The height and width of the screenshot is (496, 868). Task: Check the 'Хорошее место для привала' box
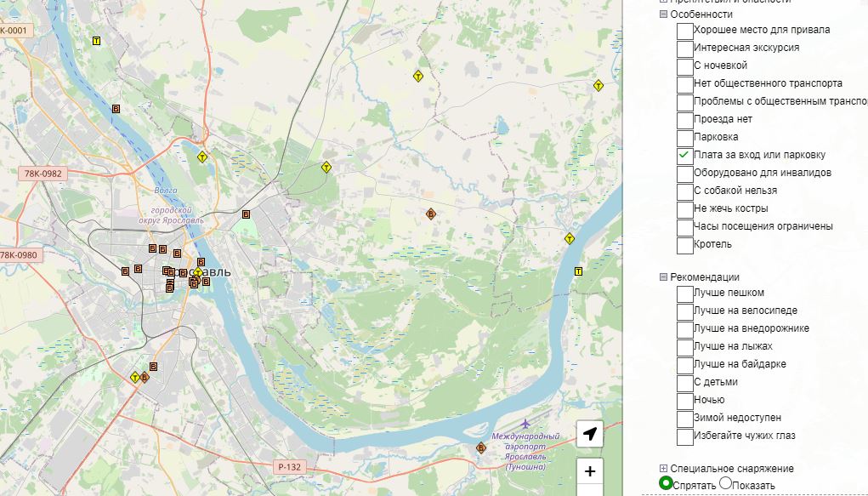(684, 31)
